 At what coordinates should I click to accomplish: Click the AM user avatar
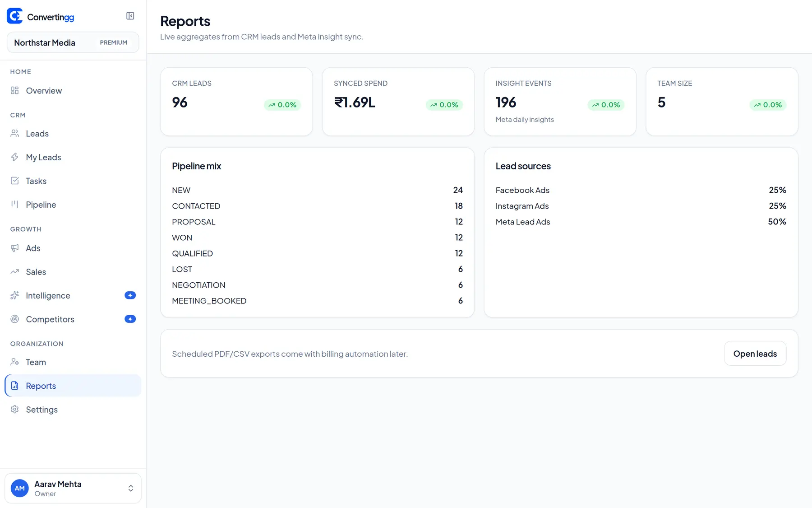[20, 488]
